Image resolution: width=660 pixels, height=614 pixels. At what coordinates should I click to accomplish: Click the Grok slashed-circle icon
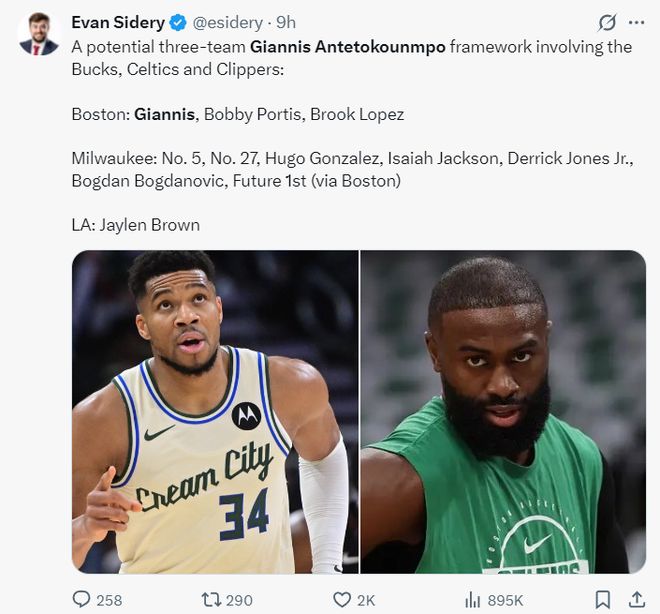(607, 23)
